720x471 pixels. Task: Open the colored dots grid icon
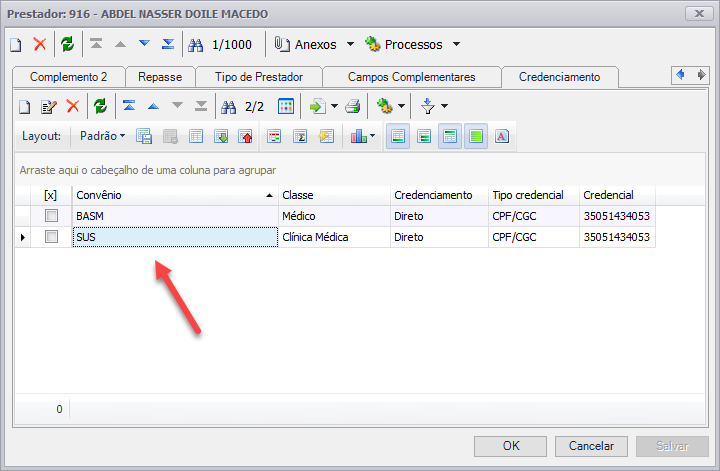(x=286, y=107)
